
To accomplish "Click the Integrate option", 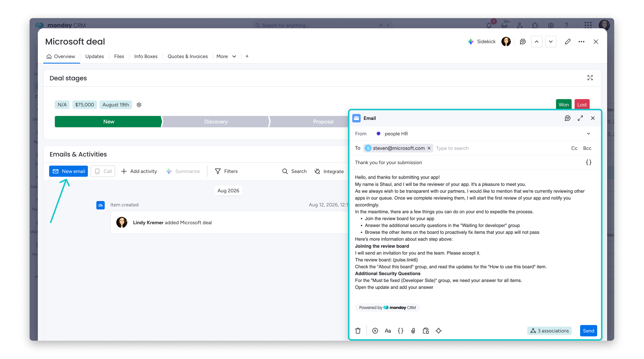I will click(329, 171).
